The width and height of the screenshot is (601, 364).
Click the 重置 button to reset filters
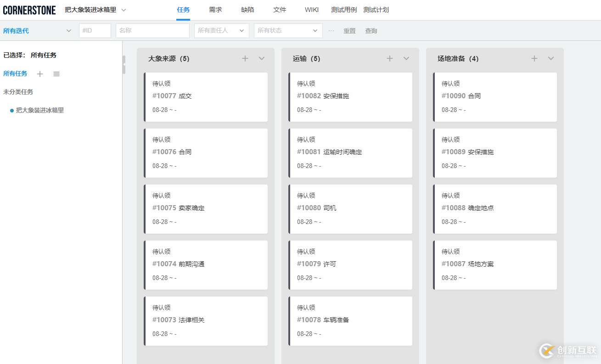pyautogui.click(x=349, y=30)
